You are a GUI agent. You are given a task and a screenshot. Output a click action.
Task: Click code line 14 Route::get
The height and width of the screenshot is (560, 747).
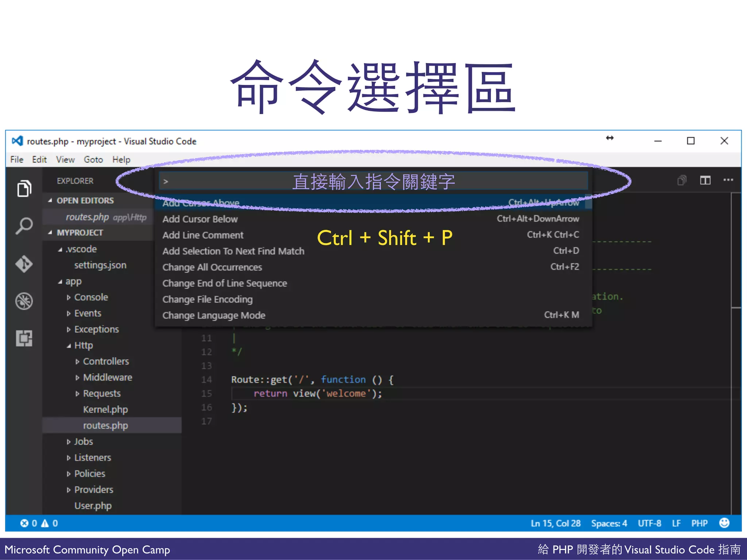coord(312,380)
